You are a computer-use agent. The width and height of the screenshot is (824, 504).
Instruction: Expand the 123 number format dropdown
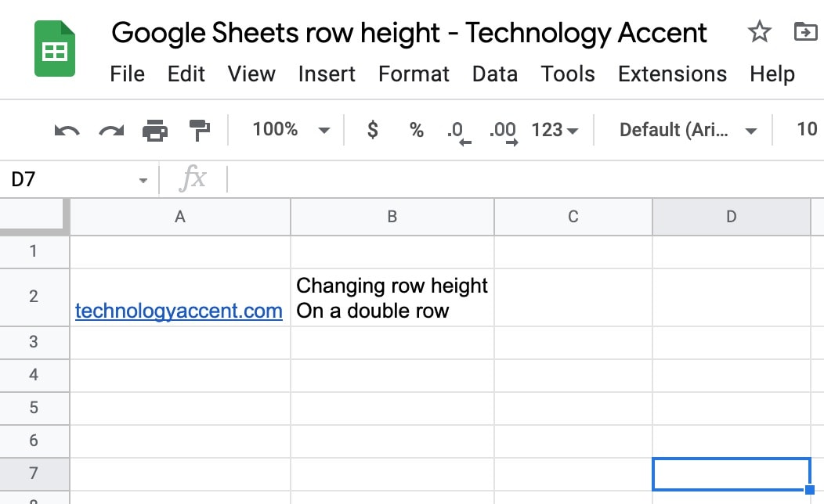[x=555, y=130]
